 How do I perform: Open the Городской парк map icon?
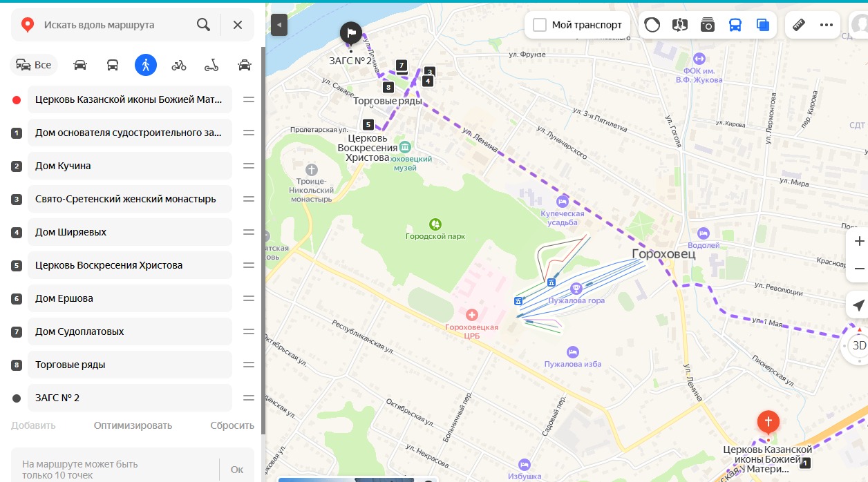[x=435, y=224]
